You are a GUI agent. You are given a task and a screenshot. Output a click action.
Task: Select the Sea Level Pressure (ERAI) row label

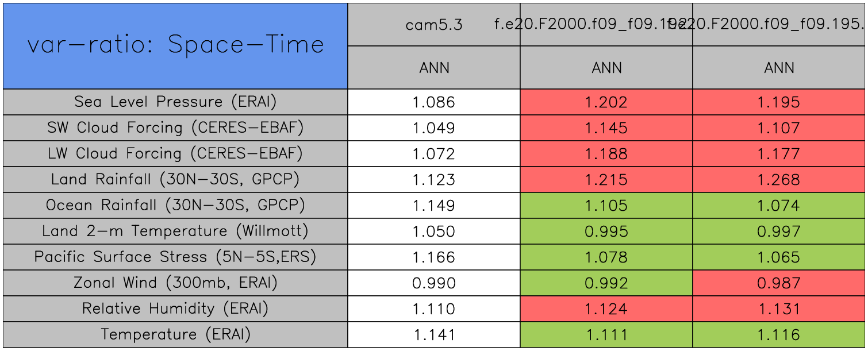point(175,102)
